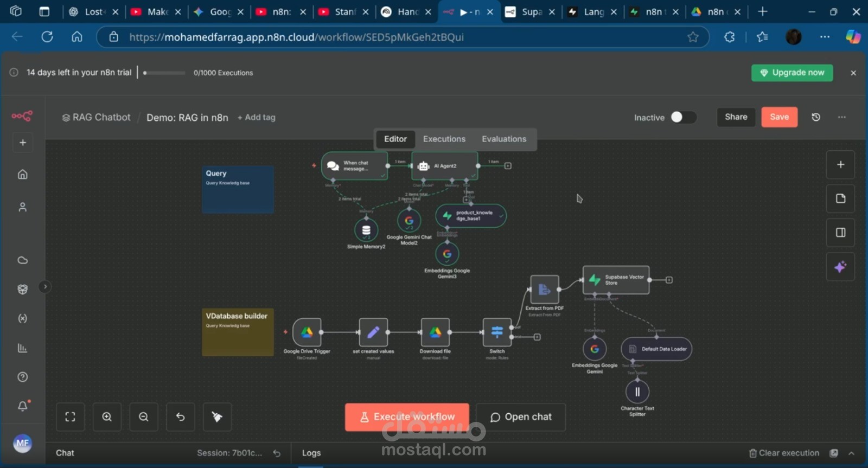Click the plus connector after Supabase Vector Store

tap(669, 280)
